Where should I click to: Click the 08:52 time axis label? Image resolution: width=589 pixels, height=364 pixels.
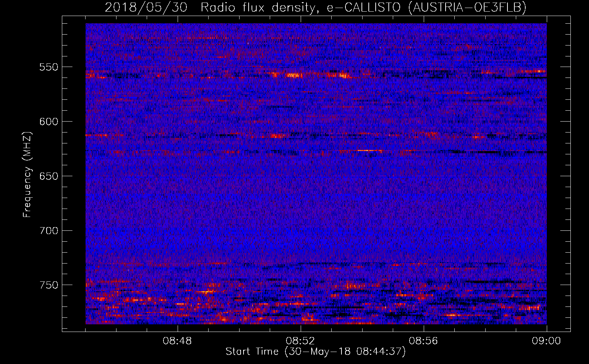(300, 341)
